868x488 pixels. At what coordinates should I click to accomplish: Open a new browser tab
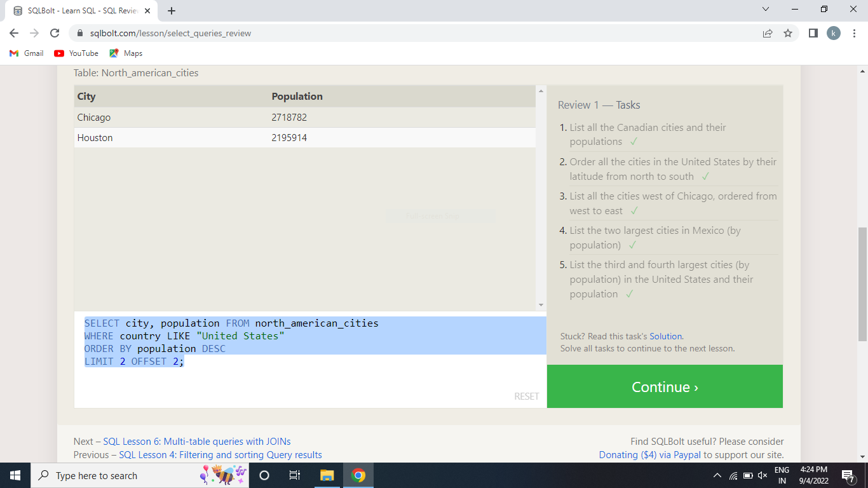pos(172,11)
